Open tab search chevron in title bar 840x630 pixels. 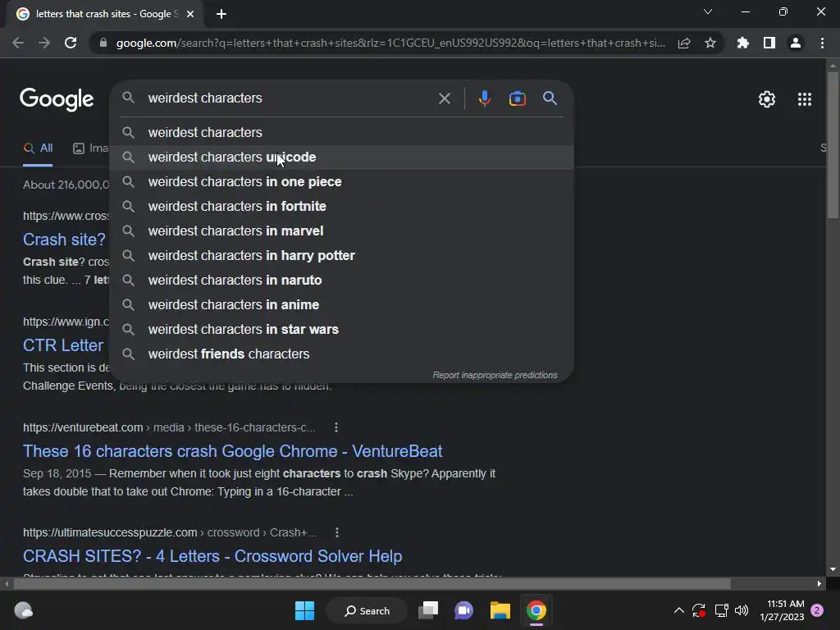coord(708,11)
